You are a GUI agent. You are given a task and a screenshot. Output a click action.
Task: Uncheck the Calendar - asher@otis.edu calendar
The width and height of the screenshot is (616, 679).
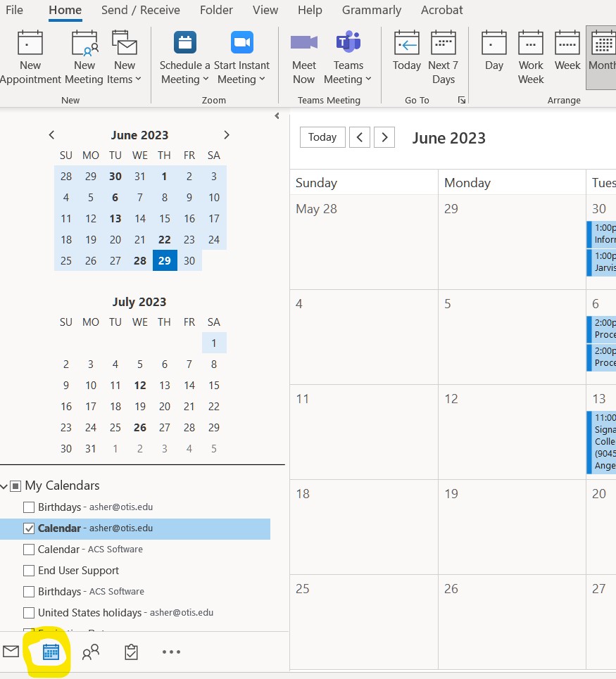29,528
